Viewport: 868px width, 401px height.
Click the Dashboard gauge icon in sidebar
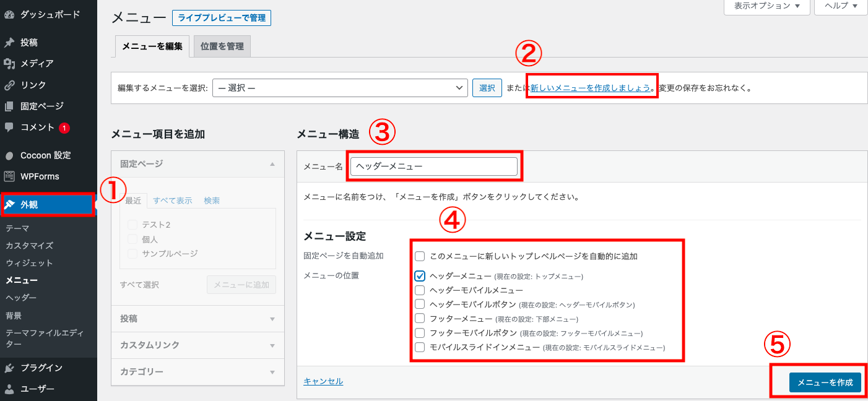pyautogui.click(x=9, y=13)
